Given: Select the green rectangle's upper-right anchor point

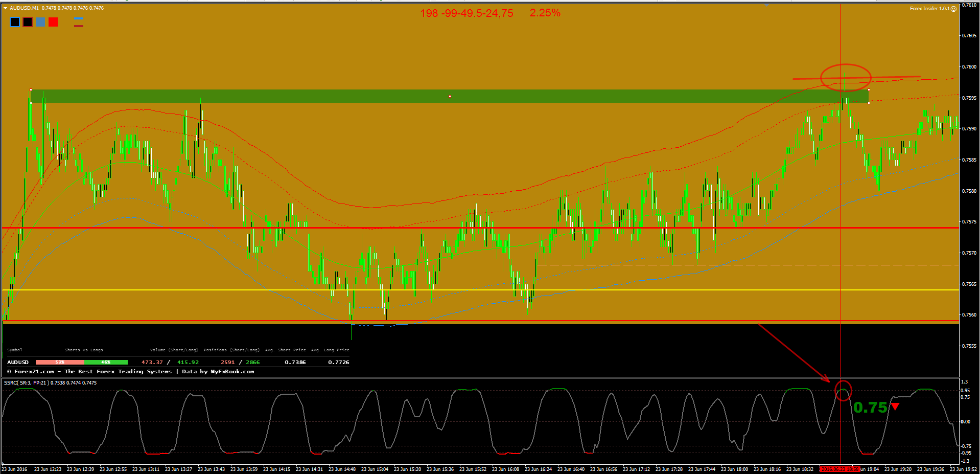Looking at the screenshot, I should 869,90.
